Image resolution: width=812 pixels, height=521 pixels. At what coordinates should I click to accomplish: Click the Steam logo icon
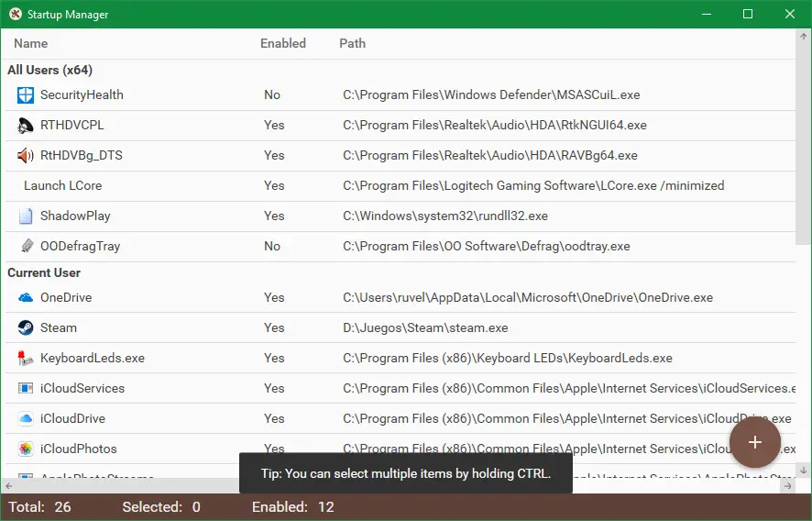click(x=26, y=327)
